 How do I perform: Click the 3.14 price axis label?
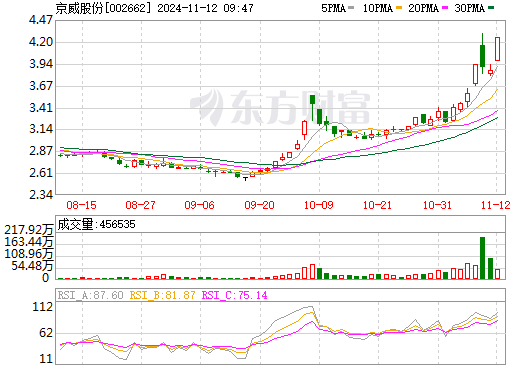(x=41, y=129)
